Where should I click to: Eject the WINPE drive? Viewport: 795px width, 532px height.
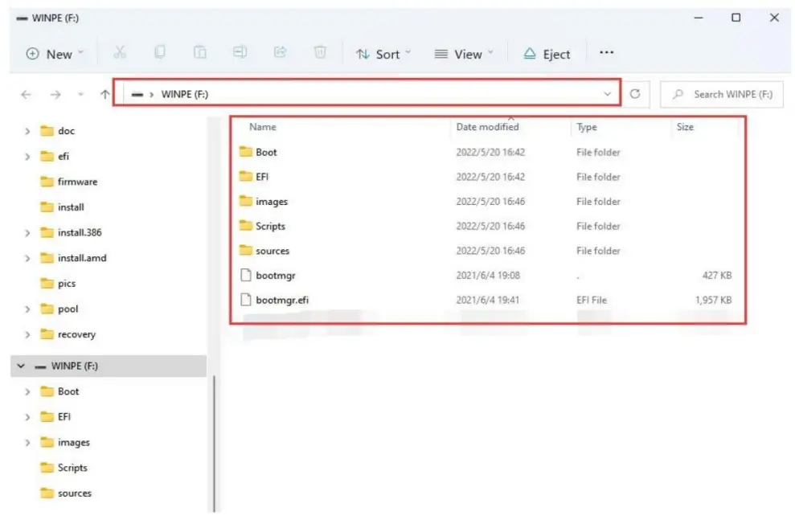pos(547,54)
